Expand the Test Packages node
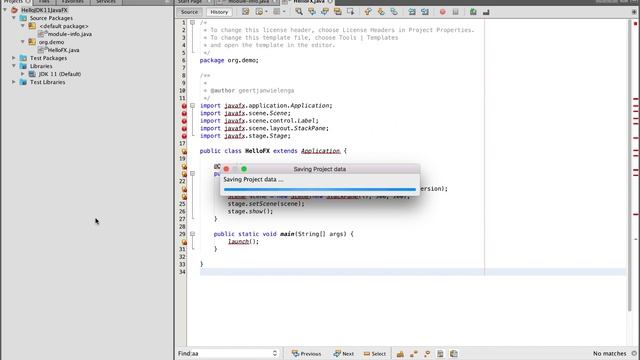This screenshot has width=640, height=360. click(x=14, y=58)
